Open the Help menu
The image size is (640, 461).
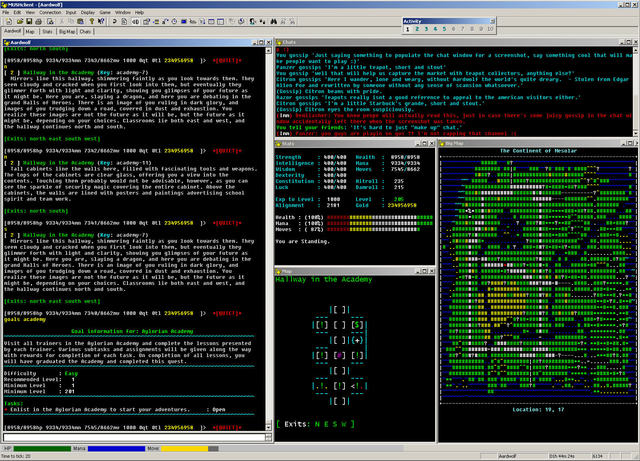[x=139, y=13]
